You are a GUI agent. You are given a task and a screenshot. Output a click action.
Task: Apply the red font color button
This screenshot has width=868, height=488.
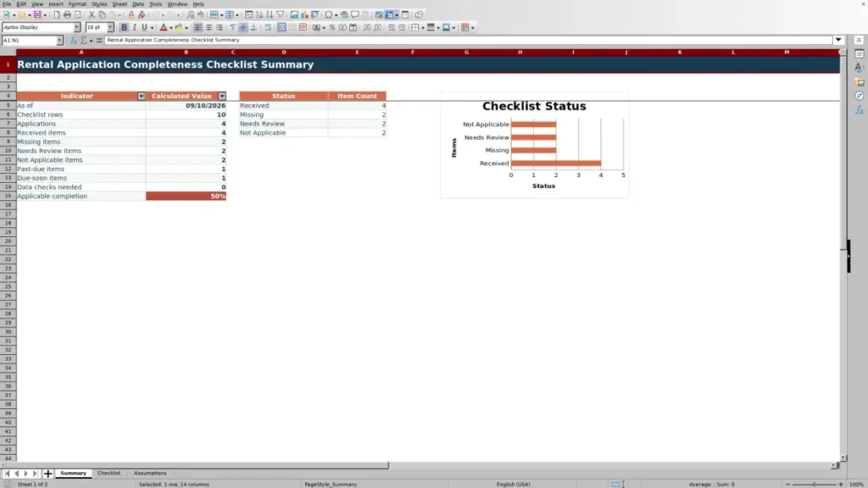click(164, 27)
